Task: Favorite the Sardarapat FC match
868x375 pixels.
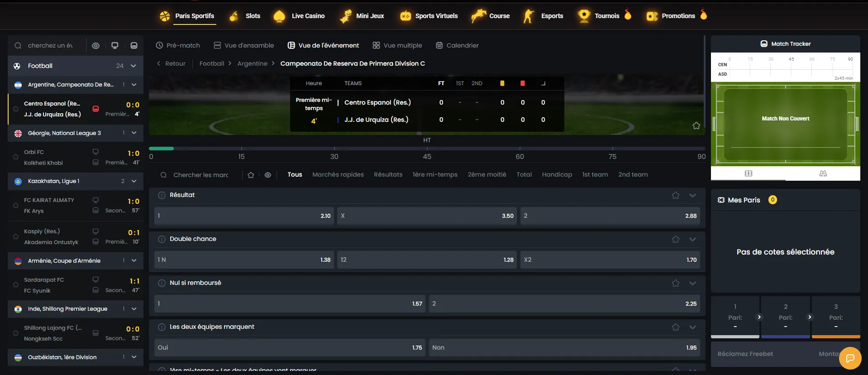Action: point(16,285)
